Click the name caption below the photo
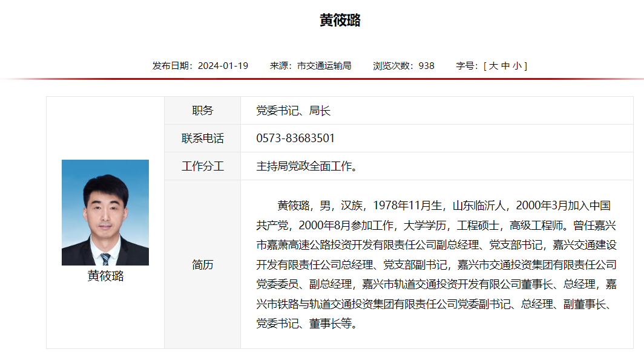Viewport: 644px width, 352px height. click(x=105, y=276)
